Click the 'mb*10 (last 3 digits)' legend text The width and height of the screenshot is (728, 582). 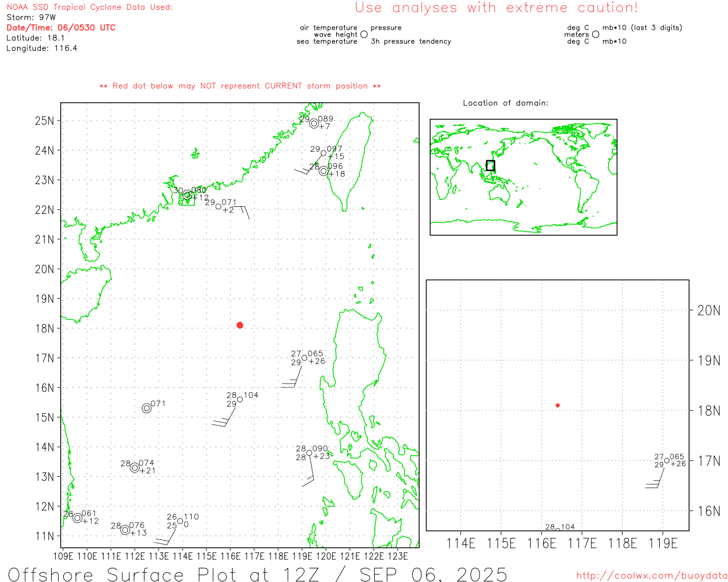click(x=642, y=28)
